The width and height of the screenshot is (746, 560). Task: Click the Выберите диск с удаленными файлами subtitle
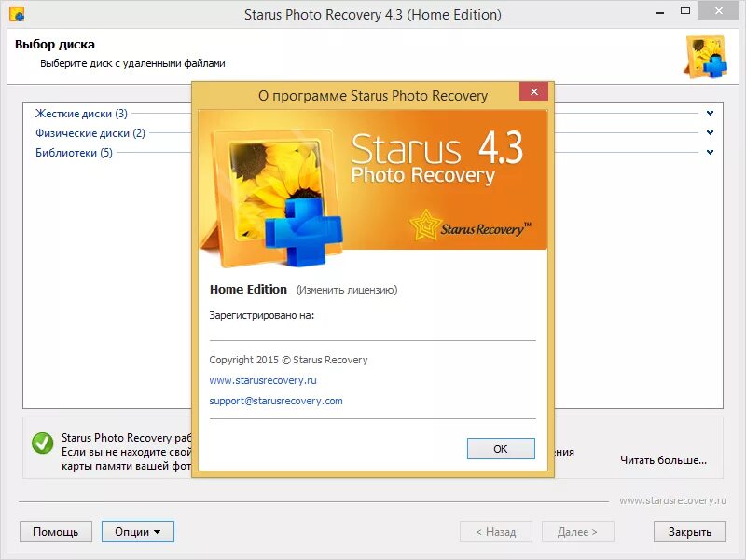coord(132,63)
